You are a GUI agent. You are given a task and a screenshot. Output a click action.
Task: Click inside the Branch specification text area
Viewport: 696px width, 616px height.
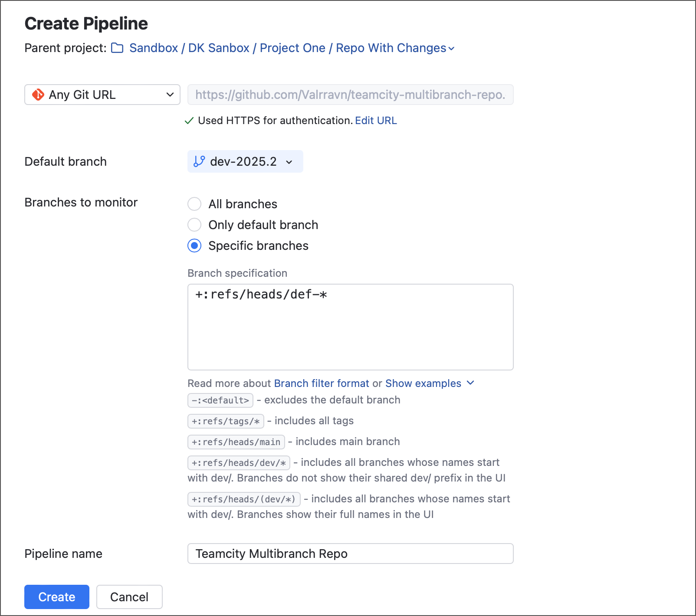[350, 325]
